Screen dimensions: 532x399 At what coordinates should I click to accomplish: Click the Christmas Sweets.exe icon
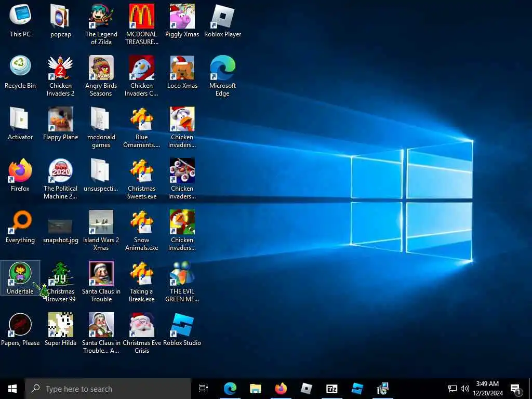[141, 179]
